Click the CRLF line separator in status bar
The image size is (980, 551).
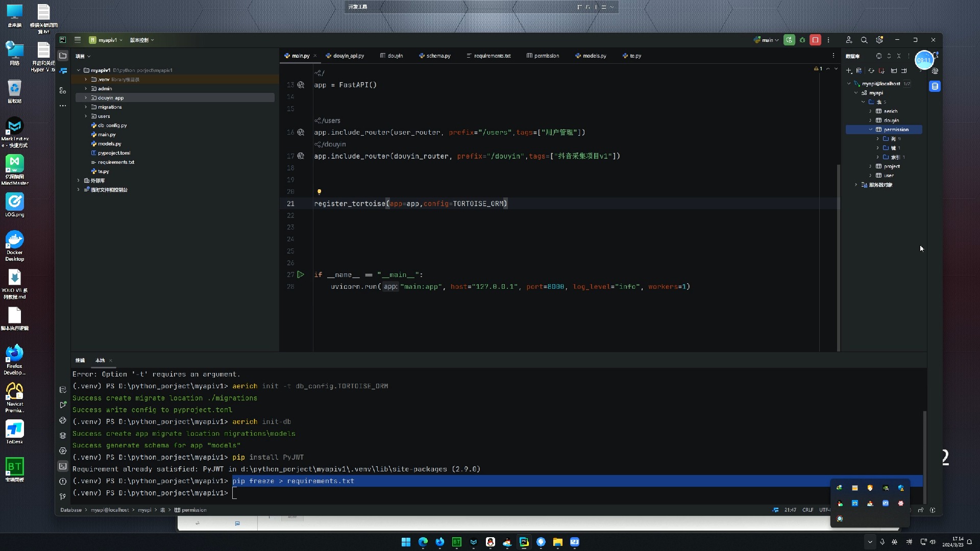807,510
